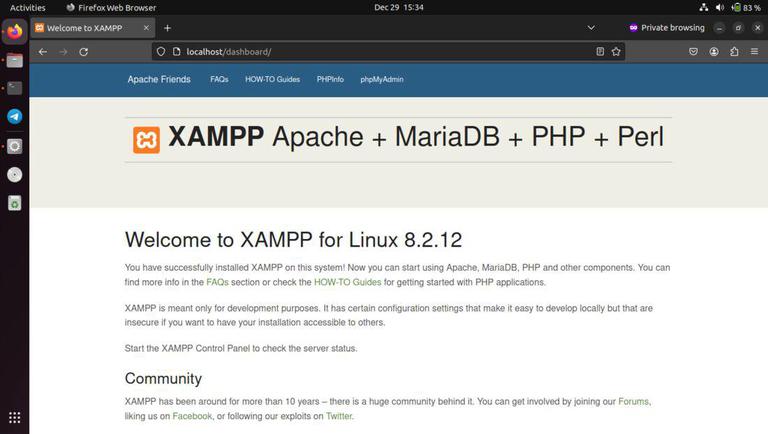Close the Welcome to XAMPP tab
This screenshot has height=434, width=768.
pyautogui.click(x=146, y=28)
